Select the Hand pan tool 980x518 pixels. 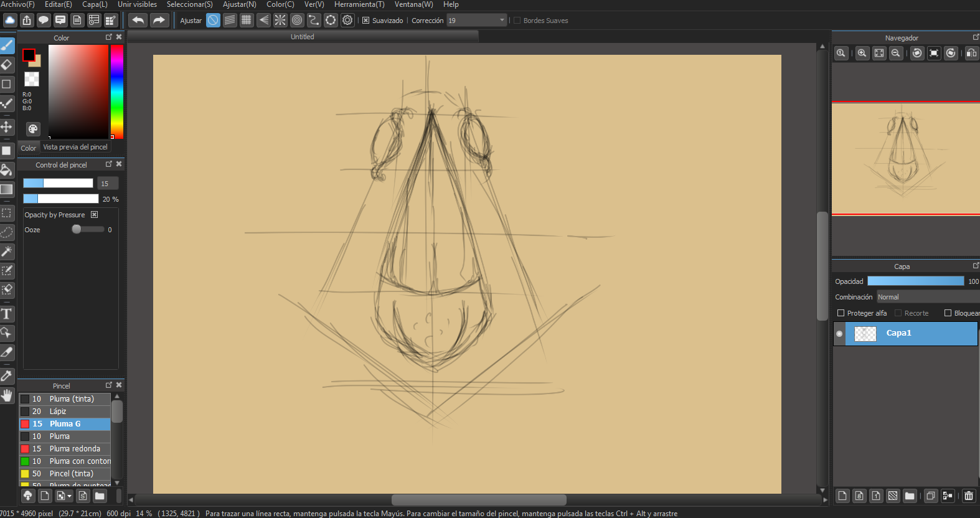click(x=7, y=395)
